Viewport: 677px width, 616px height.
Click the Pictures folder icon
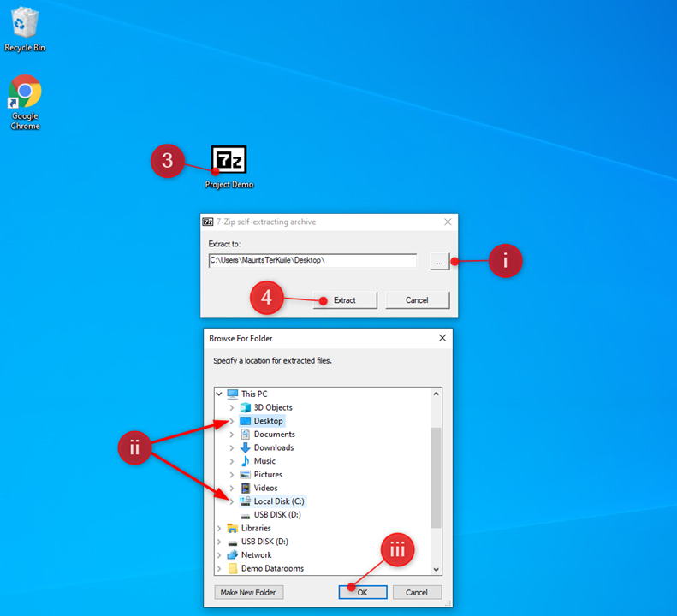(246, 475)
